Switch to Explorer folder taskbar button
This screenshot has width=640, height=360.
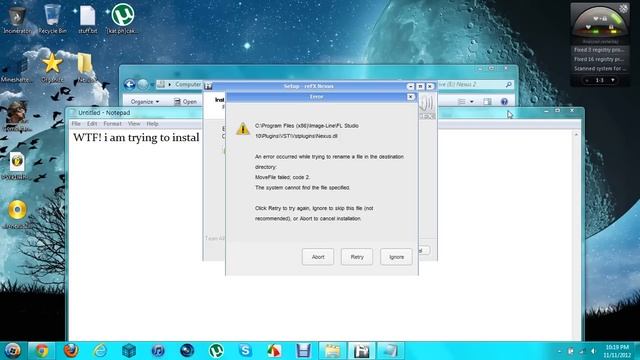coord(332,351)
